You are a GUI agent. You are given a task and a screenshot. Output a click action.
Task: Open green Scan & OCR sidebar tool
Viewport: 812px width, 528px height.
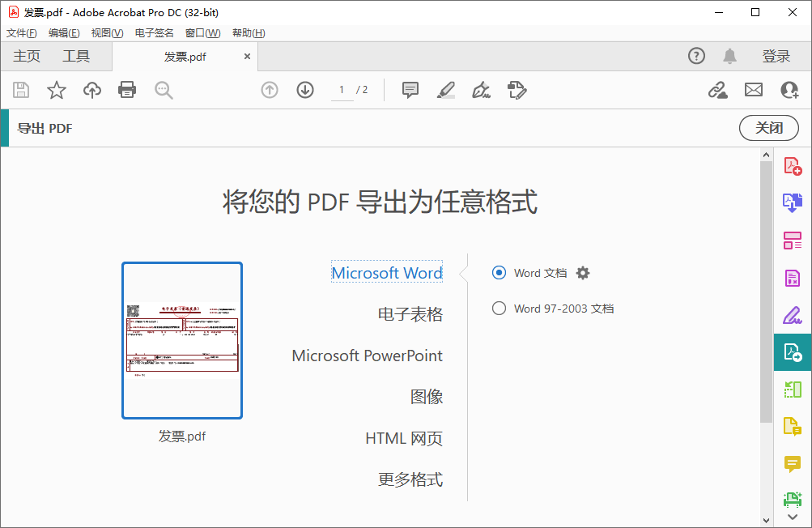click(x=793, y=500)
